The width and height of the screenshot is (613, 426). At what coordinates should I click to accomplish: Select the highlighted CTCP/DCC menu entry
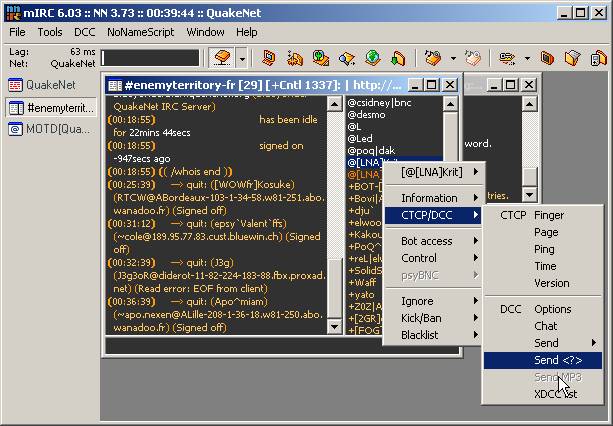tap(433, 215)
